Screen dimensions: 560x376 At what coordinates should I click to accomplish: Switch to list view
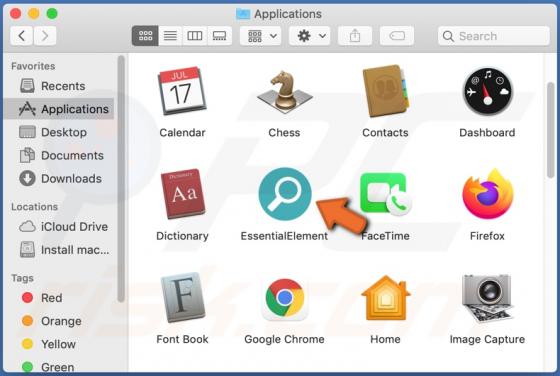(x=170, y=36)
